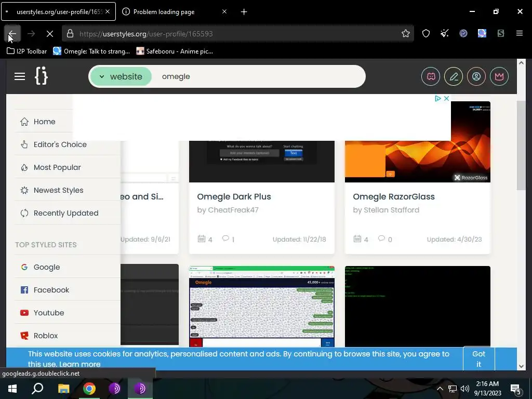532x399 pixels.
Task: Open a new browser tab
Action: tap(244, 12)
